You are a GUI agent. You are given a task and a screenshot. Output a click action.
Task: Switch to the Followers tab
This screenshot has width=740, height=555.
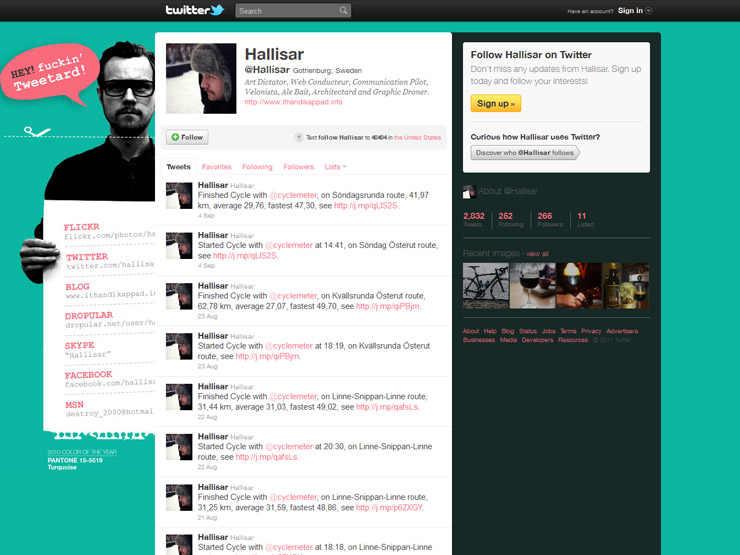coord(299,167)
